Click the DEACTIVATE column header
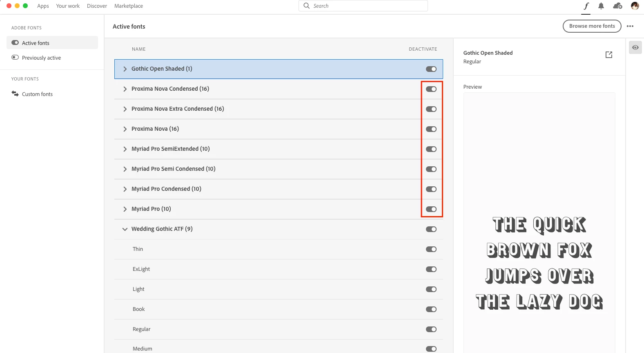This screenshot has height=353, width=644. (x=423, y=49)
